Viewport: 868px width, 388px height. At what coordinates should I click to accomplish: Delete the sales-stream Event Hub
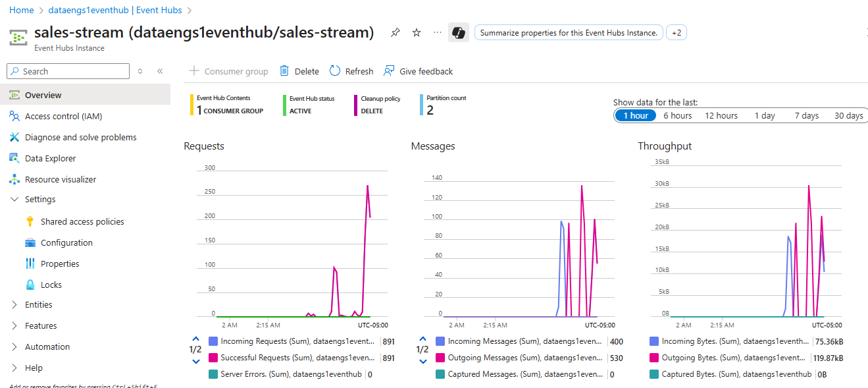point(299,70)
